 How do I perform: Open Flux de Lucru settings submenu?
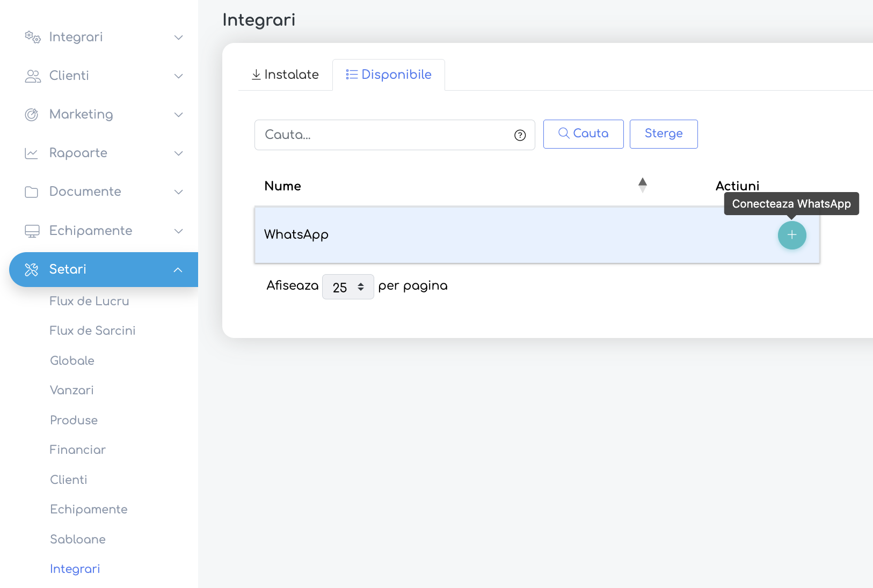pos(89,302)
